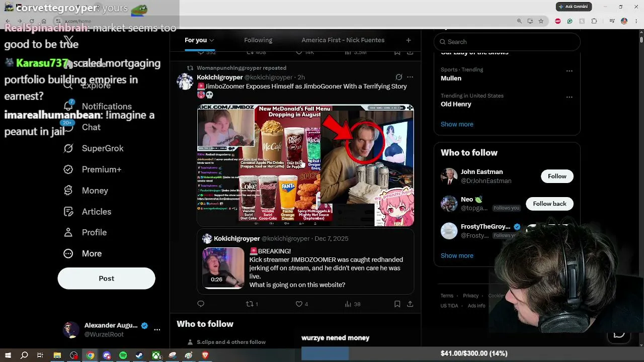This screenshot has height=362, width=644.
Task: Add a new timeline tab with plus icon
Action: click(x=409, y=40)
